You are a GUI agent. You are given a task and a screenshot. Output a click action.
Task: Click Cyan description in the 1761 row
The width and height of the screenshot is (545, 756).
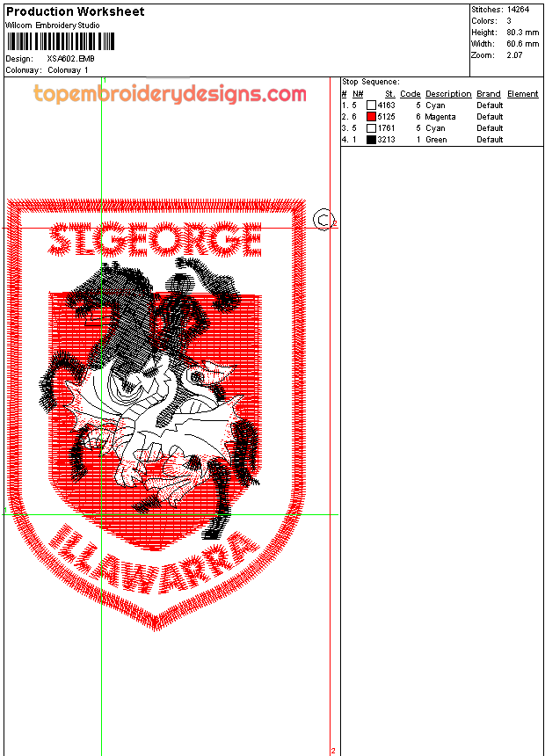pos(435,128)
